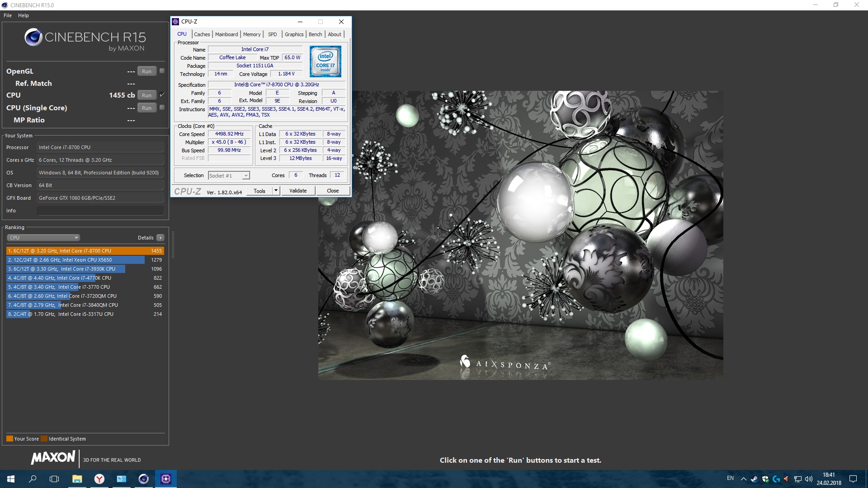Click the Steam tray icon
Screen dimensions: 868x488
point(754,479)
